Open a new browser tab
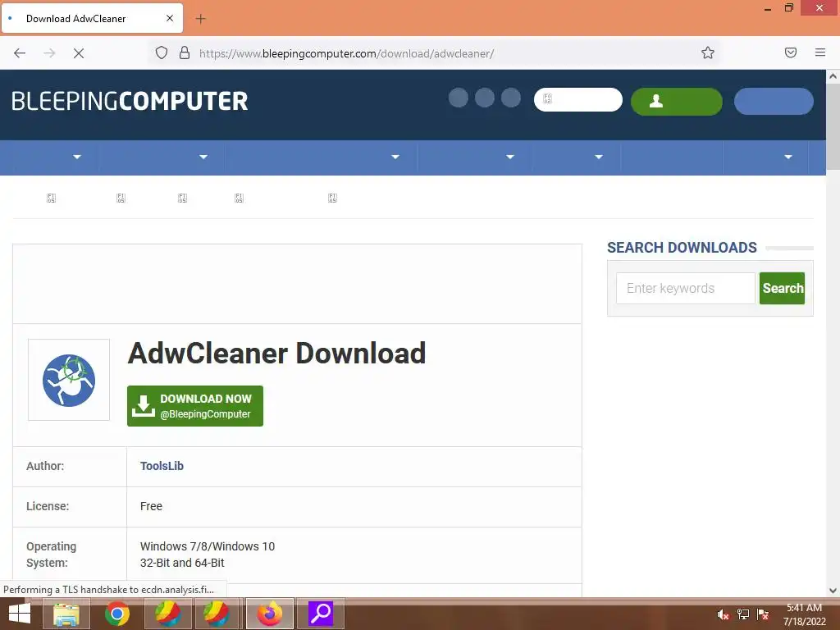 (200, 19)
